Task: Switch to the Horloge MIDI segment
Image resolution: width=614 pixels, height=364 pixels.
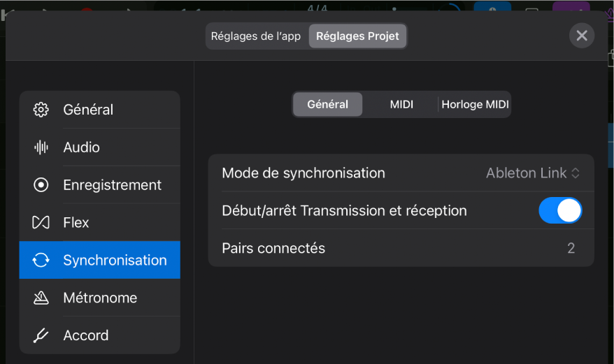Action: coord(475,105)
